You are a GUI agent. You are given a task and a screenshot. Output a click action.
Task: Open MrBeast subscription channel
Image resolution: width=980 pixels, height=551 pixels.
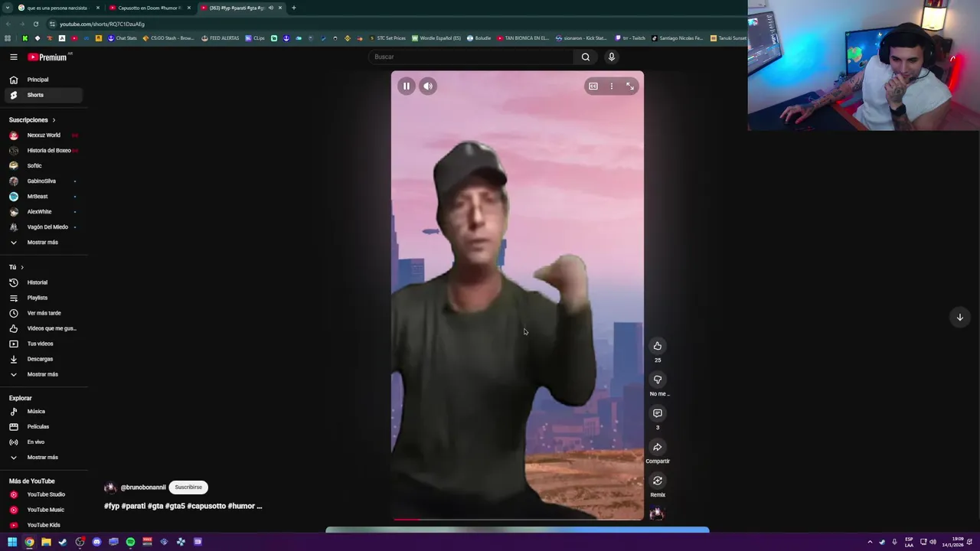(x=42, y=197)
